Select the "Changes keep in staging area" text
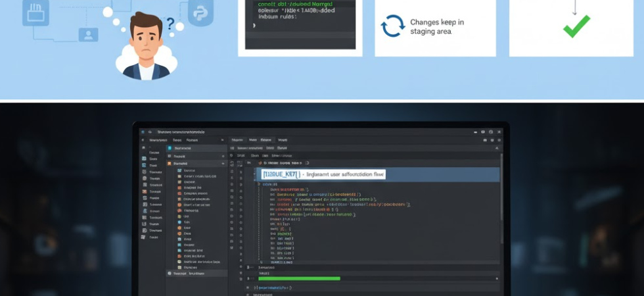Viewport: 644px width, 296px height. (436, 26)
